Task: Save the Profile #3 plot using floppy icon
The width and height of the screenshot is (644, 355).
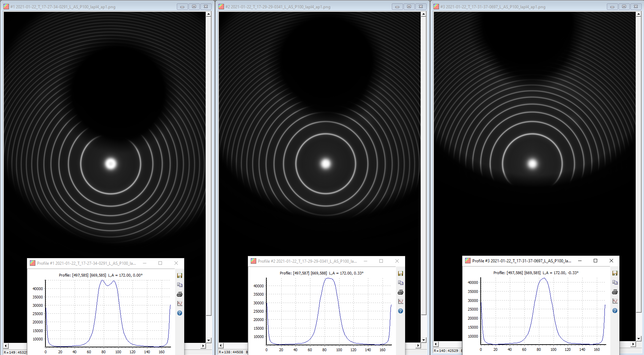Action: coord(615,273)
